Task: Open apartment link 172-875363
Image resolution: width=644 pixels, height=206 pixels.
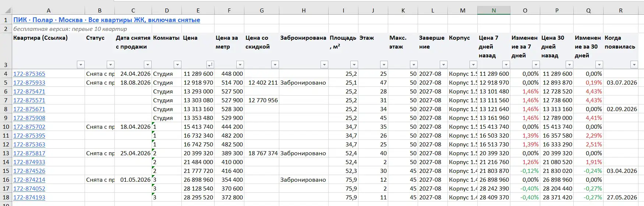Action: click(x=29, y=144)
